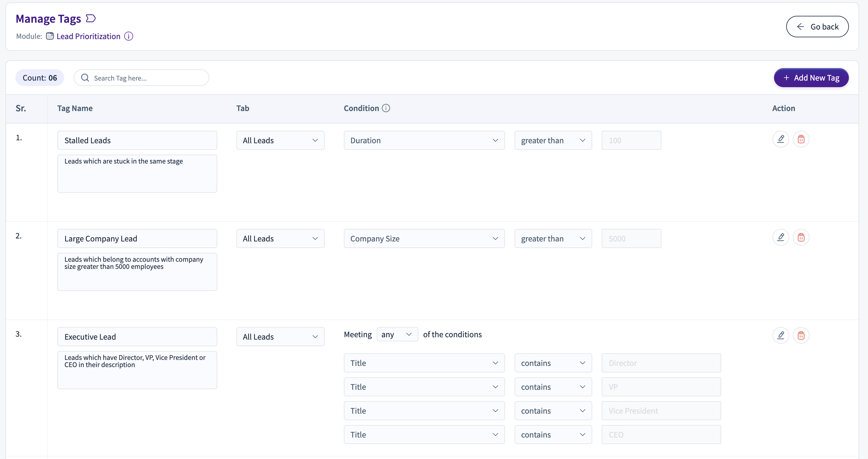Open Title dropdown in the VP row
Viewport: 868px width, 459px height.
[x=424, y=387]
